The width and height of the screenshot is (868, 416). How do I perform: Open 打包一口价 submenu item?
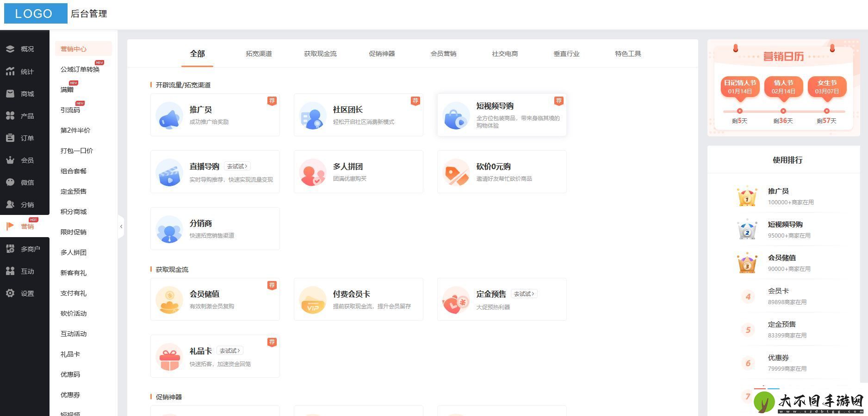coord(77,151)
